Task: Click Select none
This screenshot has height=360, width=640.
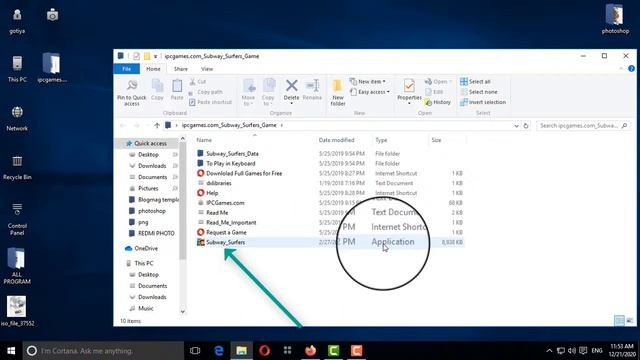Action: pos(478,92)
